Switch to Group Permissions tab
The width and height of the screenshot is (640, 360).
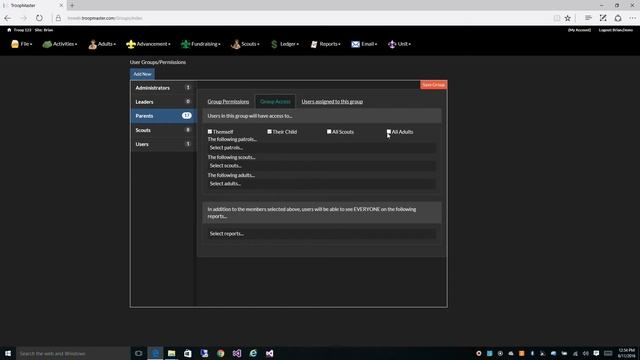click(228, 102)
